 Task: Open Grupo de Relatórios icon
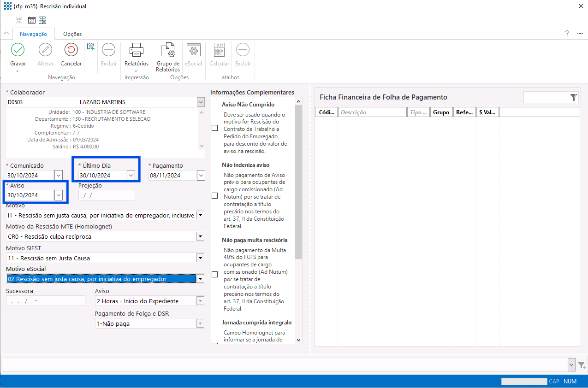click(168, 50)
